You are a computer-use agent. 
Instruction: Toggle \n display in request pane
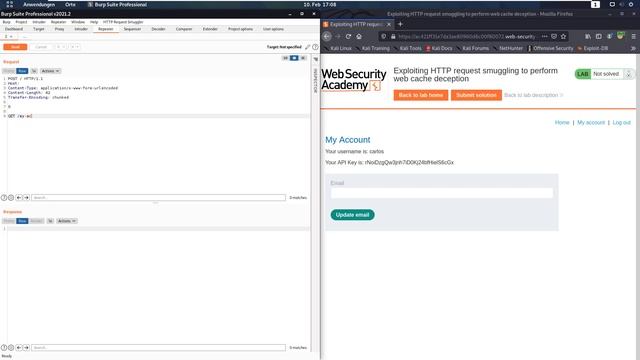pos(34,71)
